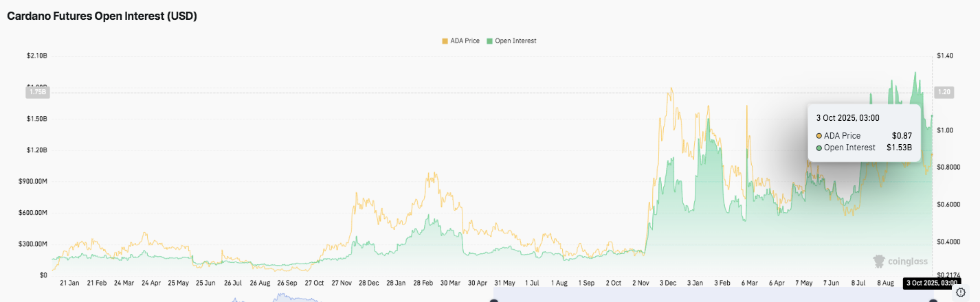The image size is (980, 302).
Task: Grab the right handle of the range slider
Action: tap(933, 300)
